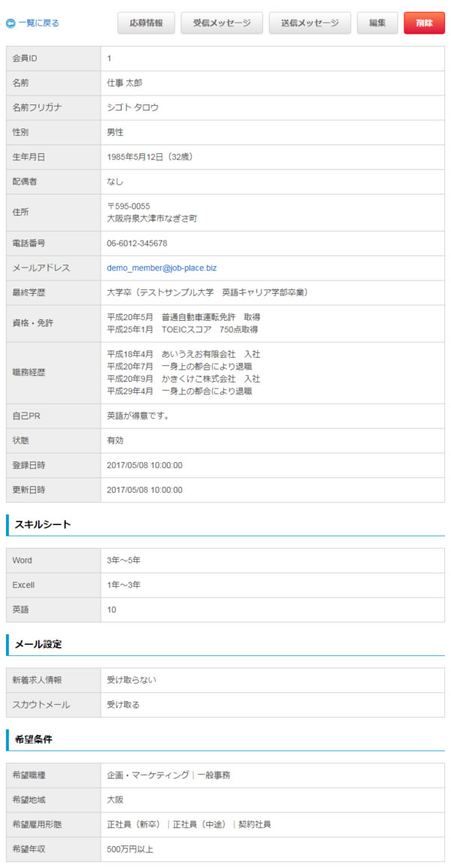This screenshot has width=451, height=868.
Task: Click the status value 有効
Action: pyautogui.click(x=115, y=440)
